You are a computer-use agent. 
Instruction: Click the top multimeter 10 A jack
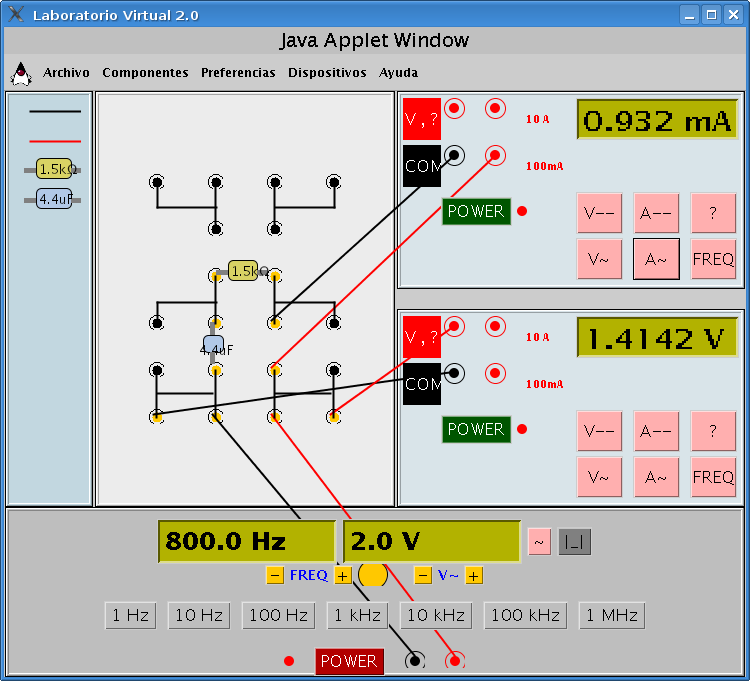(x=495, y=109)
